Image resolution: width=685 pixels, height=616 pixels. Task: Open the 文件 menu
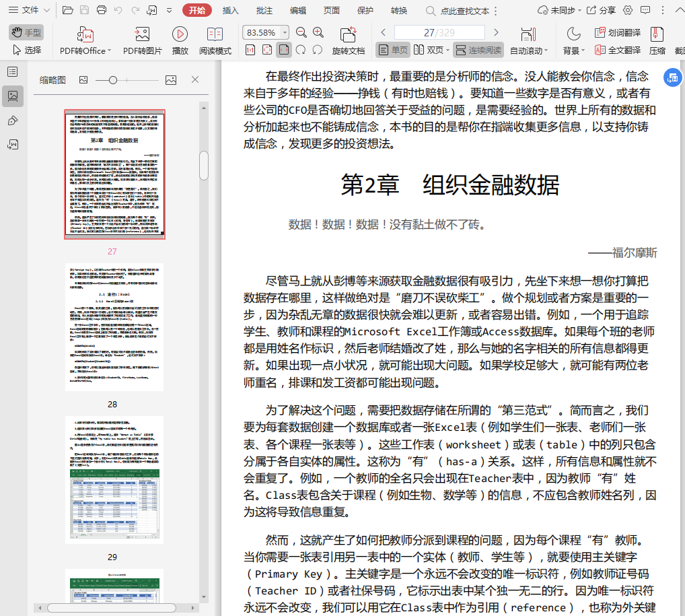tap(29, 10)
